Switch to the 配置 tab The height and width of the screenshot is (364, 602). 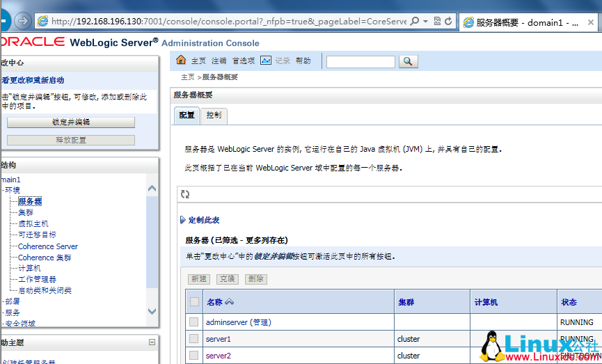[x=187, y=116]
